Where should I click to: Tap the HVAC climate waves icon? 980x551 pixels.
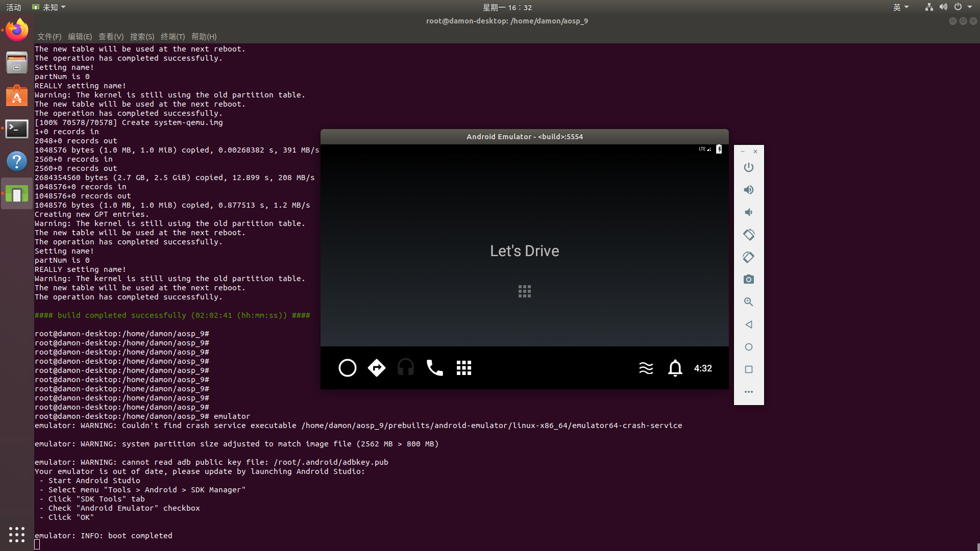tap(646, 368)
